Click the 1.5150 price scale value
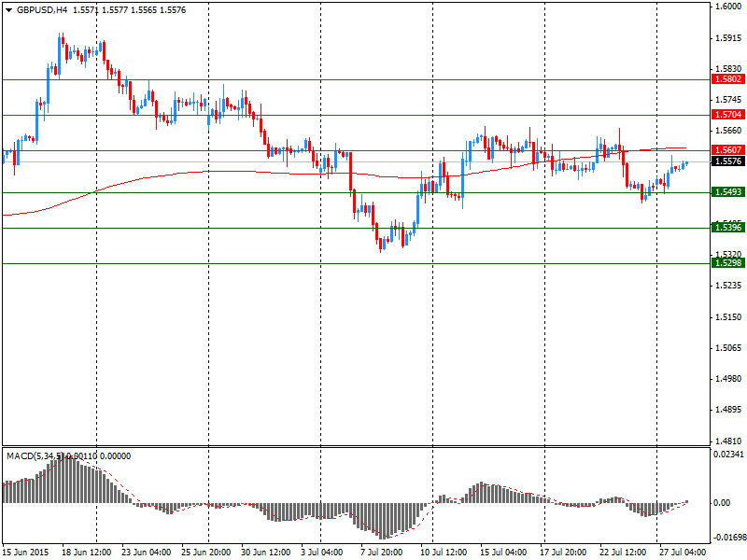The image size is (747, 560). [728, 317]
